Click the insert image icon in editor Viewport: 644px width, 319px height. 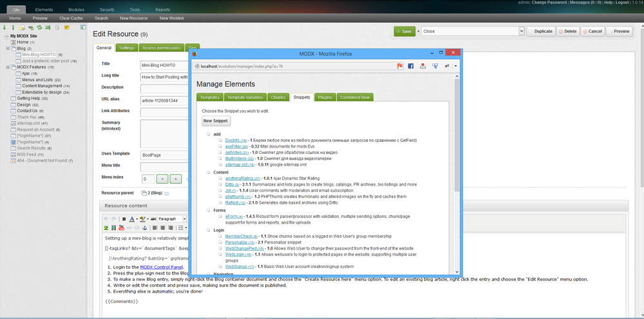[106, 227]
